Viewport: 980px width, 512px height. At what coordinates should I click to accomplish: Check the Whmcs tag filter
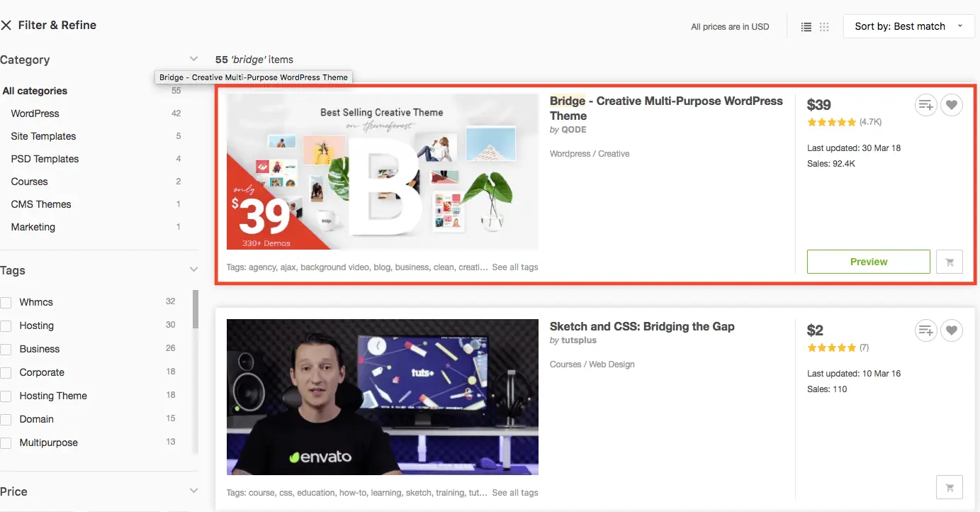coord(6,303)
